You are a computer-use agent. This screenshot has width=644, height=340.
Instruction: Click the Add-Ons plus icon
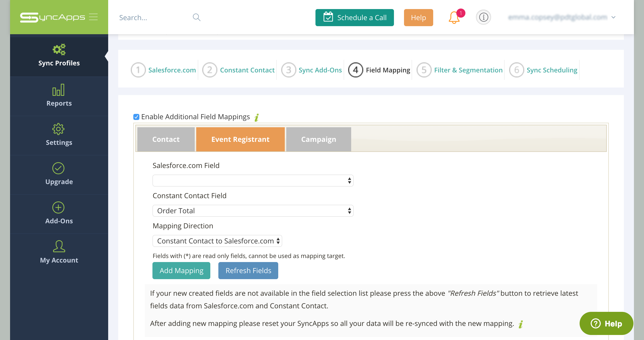(x=58, y=207)
